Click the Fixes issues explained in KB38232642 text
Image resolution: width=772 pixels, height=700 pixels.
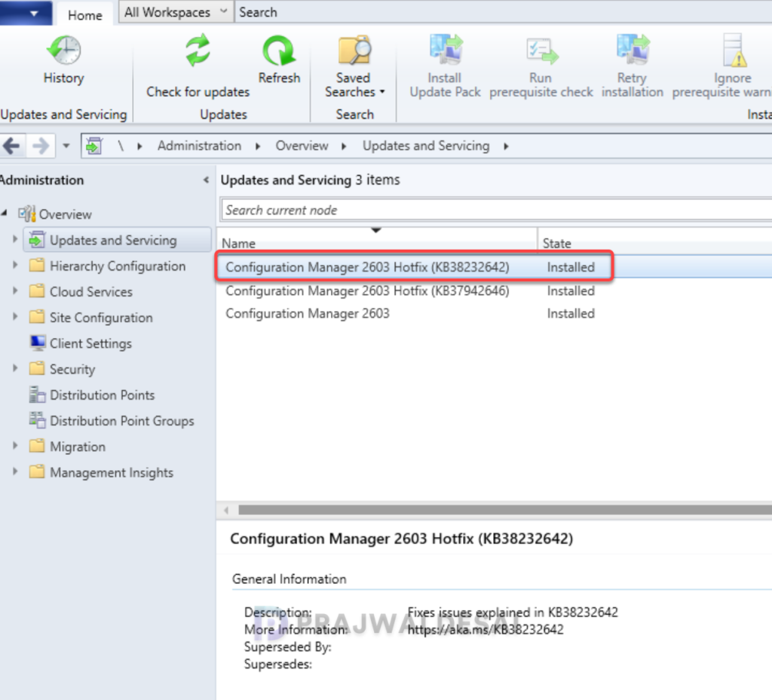[x=513, y=612]
